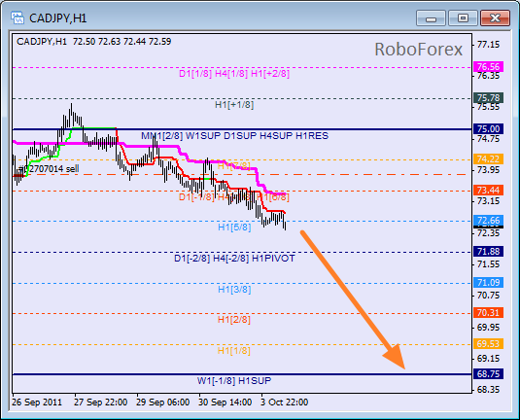Maximize the CADJPY,H1 chart window
This screenshot has height=420, width=520.
point(463,17)
